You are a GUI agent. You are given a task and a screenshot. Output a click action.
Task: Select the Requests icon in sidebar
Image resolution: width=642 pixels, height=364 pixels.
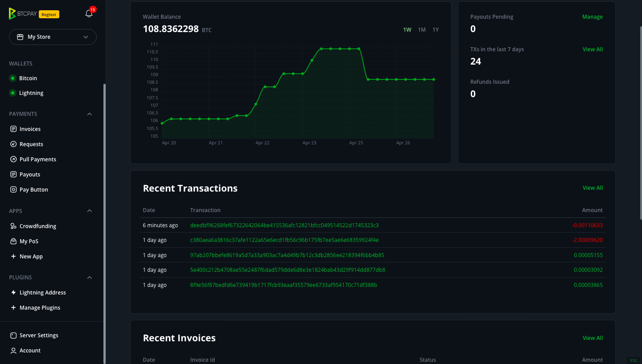click(x=13, y=144)
